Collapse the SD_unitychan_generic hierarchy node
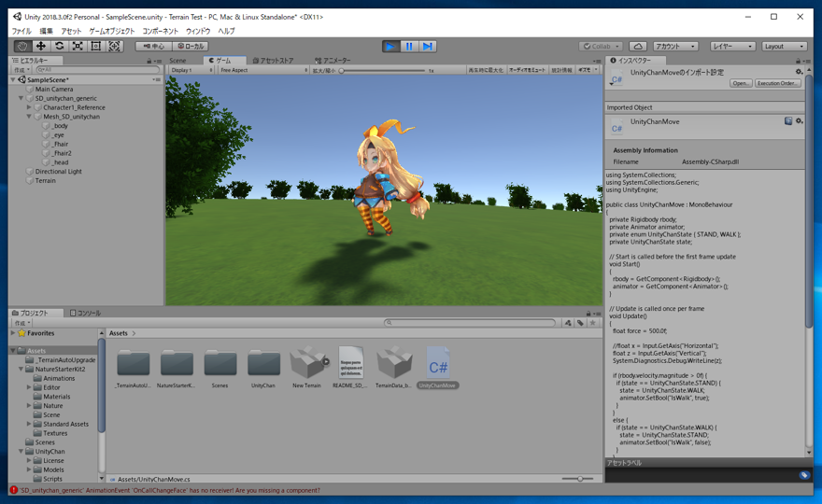822x504 pixels. point(21,98)
